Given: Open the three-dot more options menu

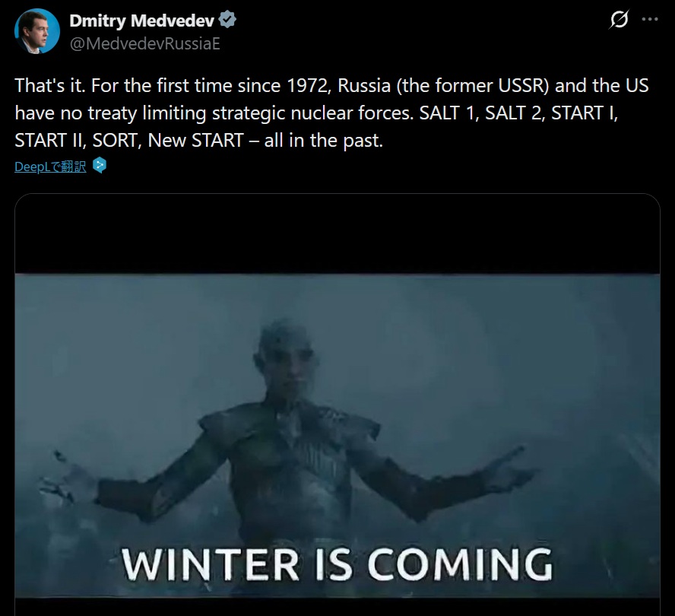Looking at the screenshot, I should click(650, 19).
